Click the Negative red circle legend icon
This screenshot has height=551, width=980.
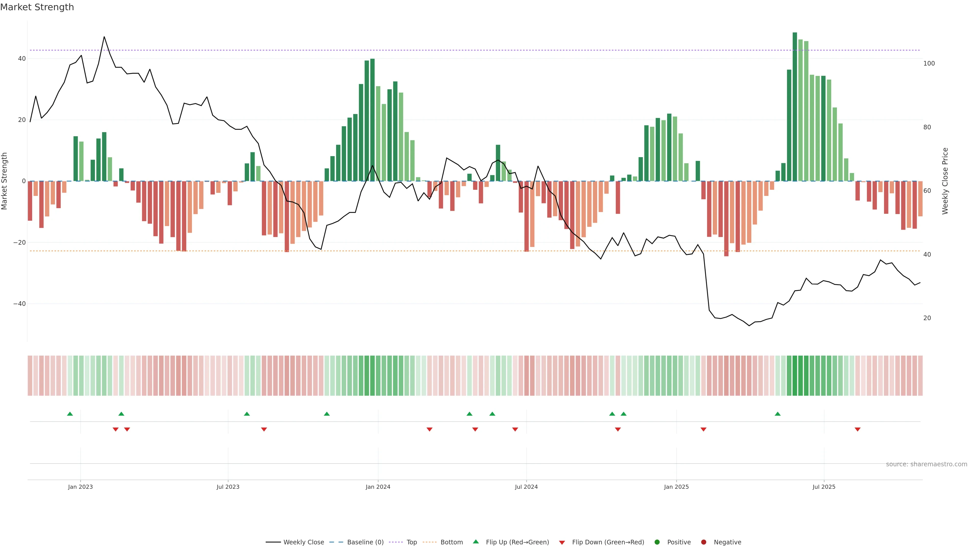[x=703, y=542]
